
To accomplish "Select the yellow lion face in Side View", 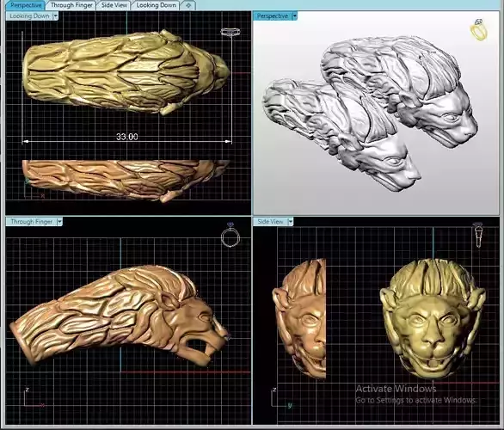I will tap(433, 318).
